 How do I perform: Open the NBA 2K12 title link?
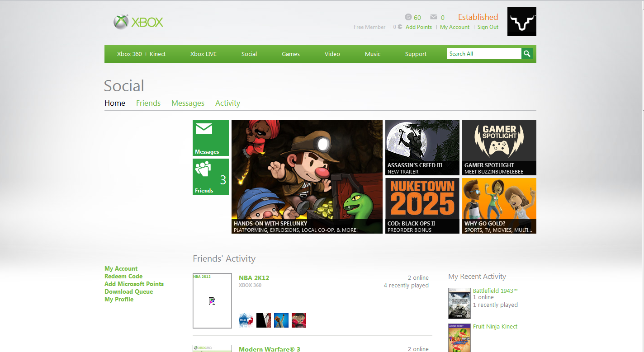coord(254,278)
